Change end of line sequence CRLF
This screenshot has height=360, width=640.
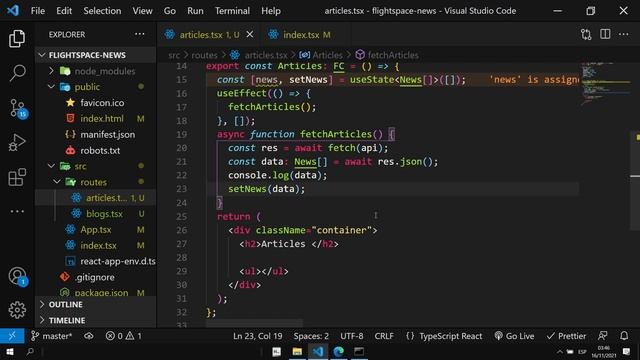pos(384,336)
